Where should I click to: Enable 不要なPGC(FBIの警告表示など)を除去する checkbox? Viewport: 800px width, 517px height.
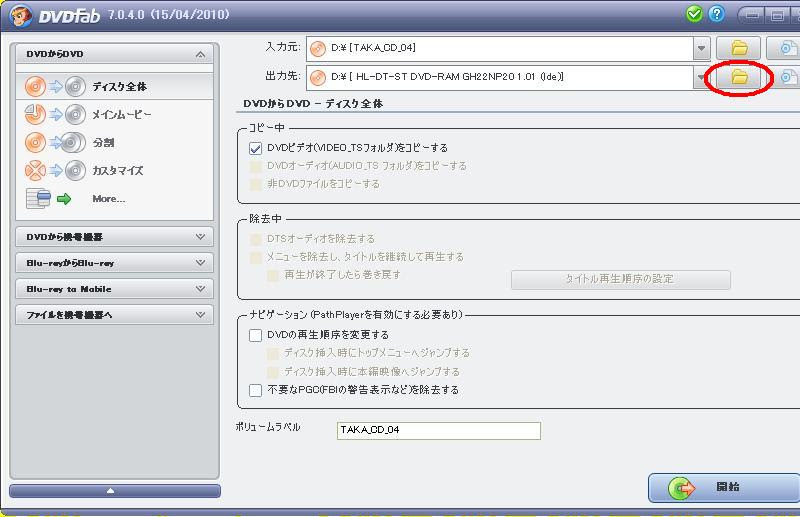[x=255, y=390]
